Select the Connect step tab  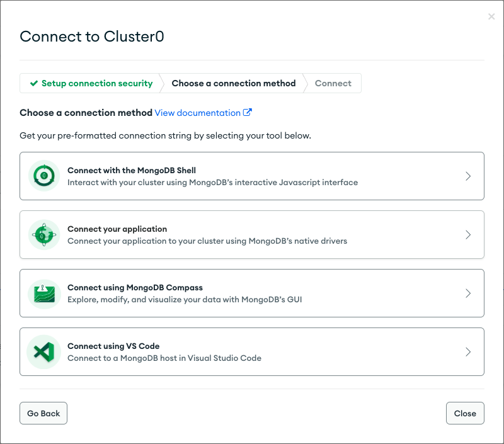point(333,83)
